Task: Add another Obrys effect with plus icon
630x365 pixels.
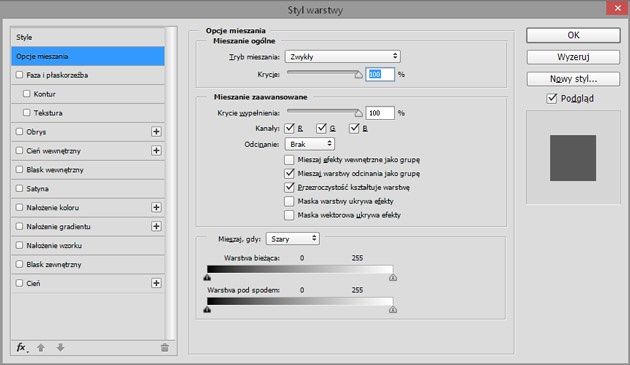Action: click(x=156, y=131)
